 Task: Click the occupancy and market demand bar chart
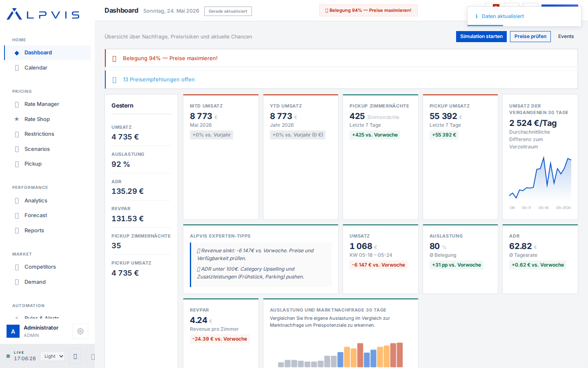pos(341,355)
